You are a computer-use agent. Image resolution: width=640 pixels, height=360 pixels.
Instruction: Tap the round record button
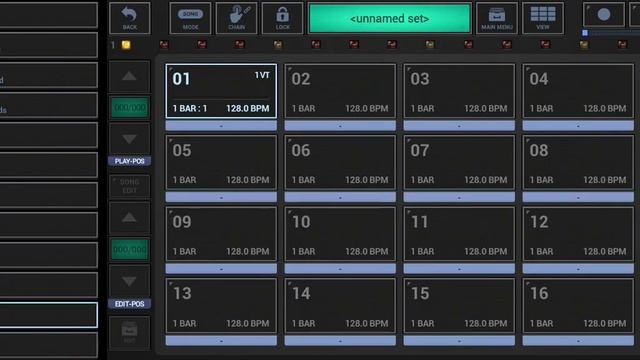[x=604, y=15]
